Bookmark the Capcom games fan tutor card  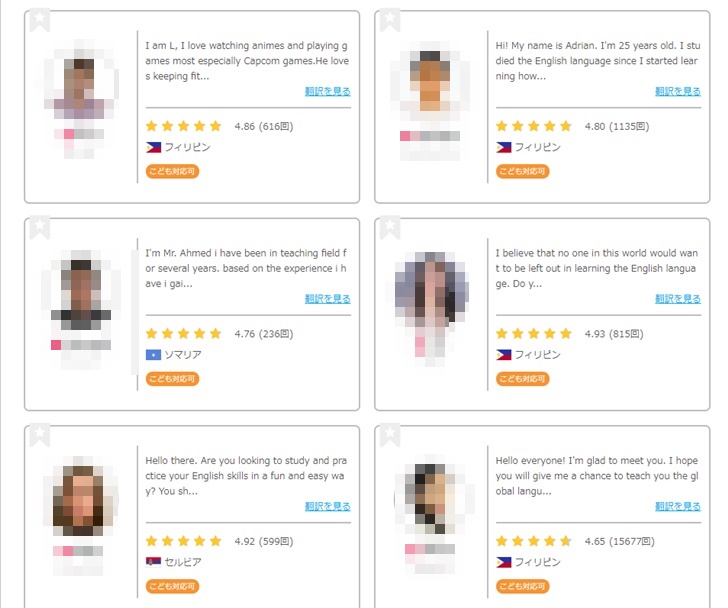pyautogui.click(x=40, y=20)
